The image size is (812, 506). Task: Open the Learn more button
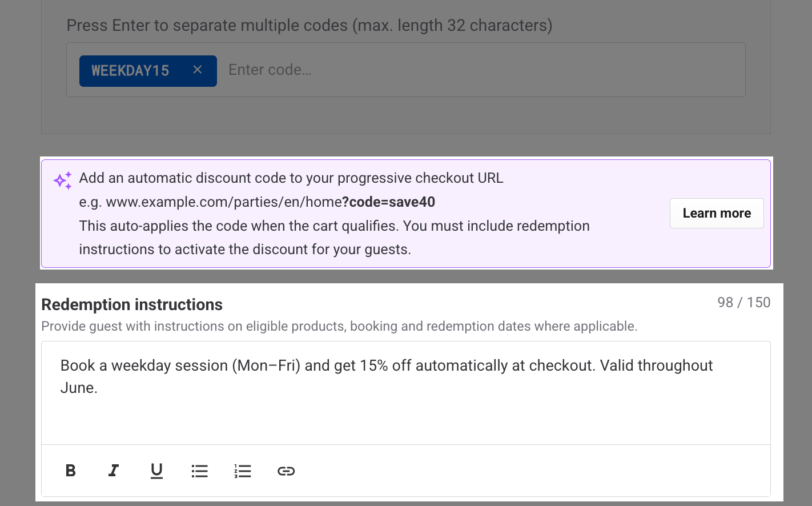pyautogui.click(x=717, y=213)
